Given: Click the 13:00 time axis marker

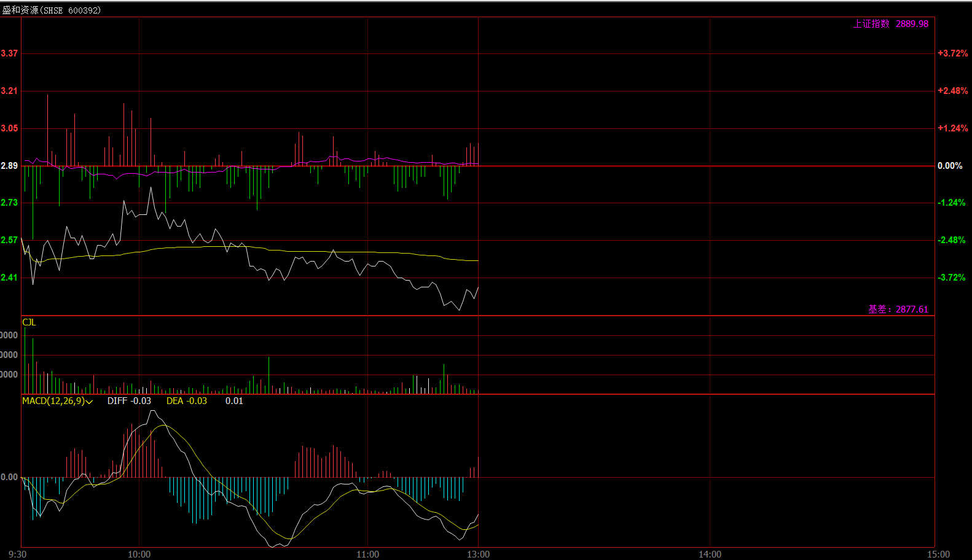Looking at the screenshot, I should [x=478, y=554].
